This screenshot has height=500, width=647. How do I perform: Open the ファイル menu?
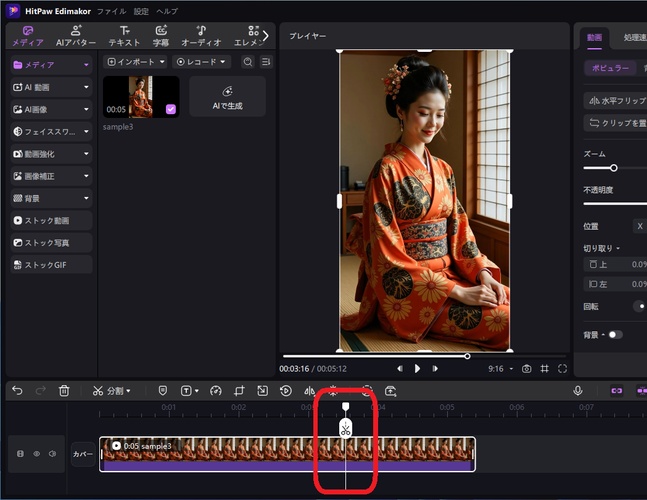[111, 12]
